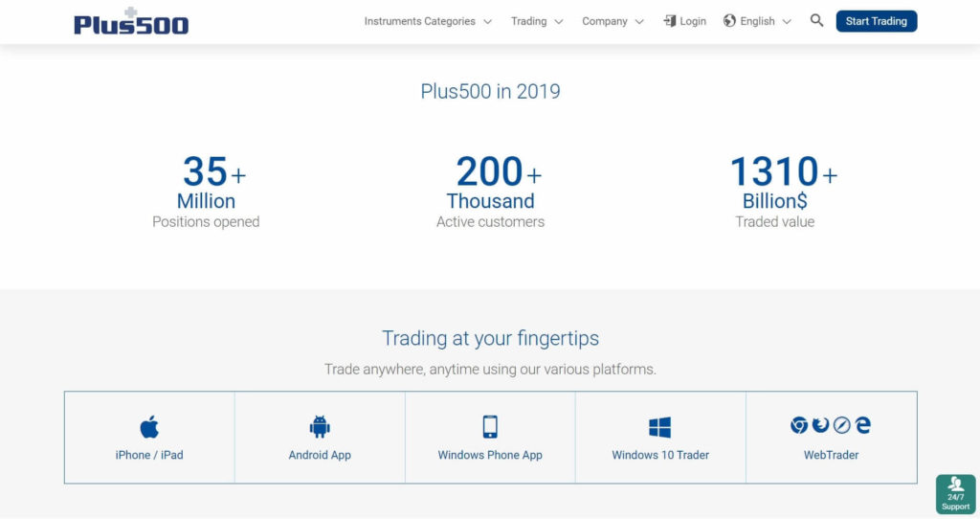Click the Plus500 in 2019 heading
The image size is (980, 519).
click(490, 91)
